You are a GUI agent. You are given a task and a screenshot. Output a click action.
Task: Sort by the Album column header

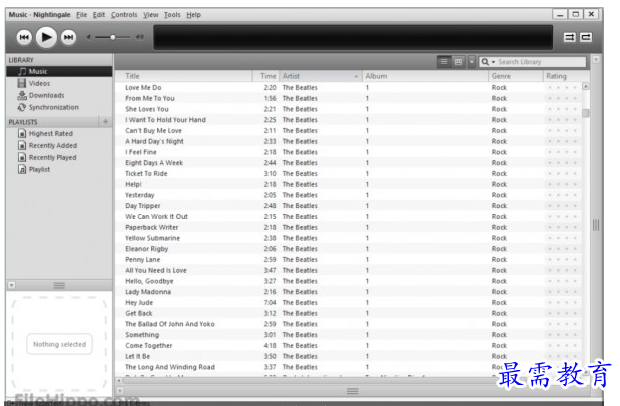[x=425, y=76]
